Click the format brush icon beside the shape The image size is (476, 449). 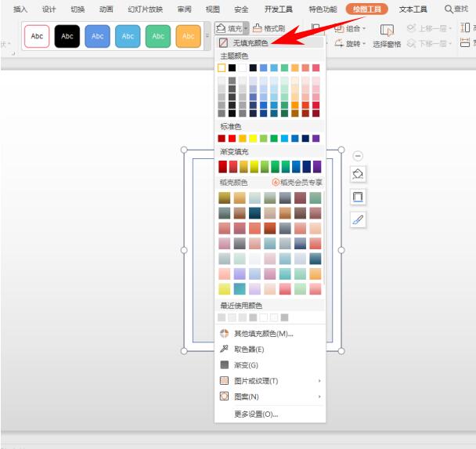coord(358,220)
